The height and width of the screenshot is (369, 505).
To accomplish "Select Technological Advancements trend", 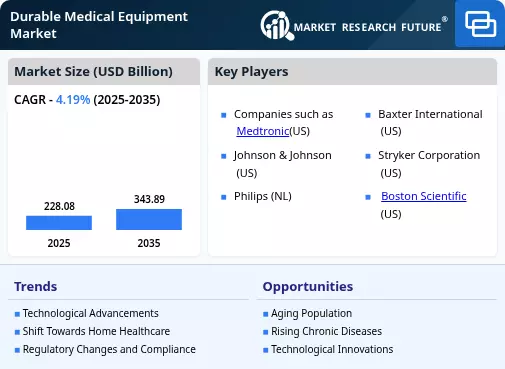I will coord(90,313).
